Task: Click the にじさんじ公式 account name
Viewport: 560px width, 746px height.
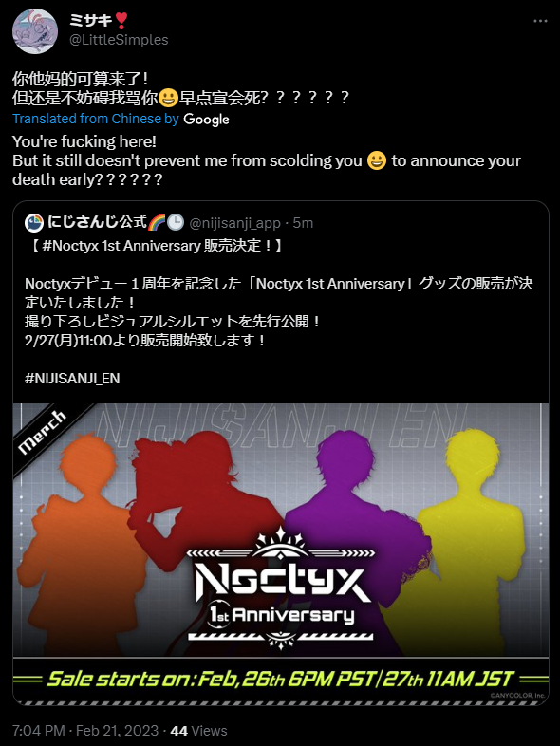Action: (97, 222)
